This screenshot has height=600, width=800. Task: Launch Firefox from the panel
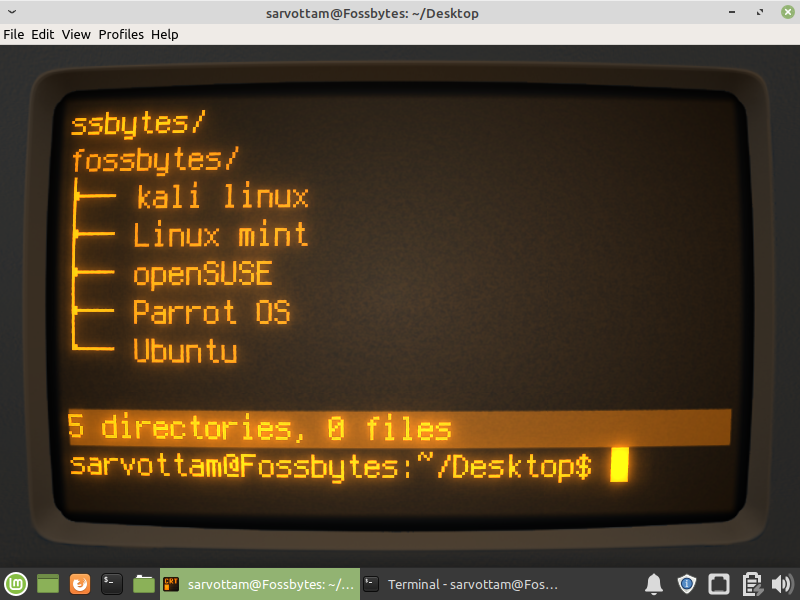(x=80, y=584)
